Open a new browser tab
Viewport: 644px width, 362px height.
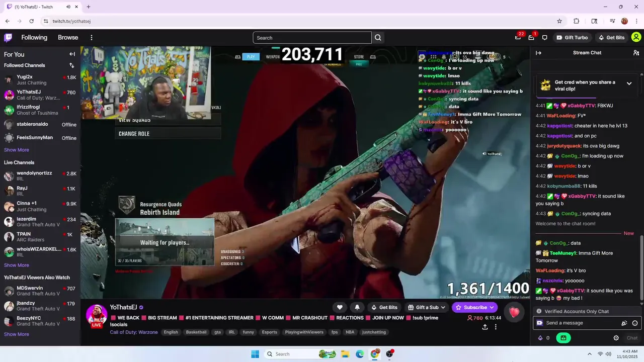89,7
